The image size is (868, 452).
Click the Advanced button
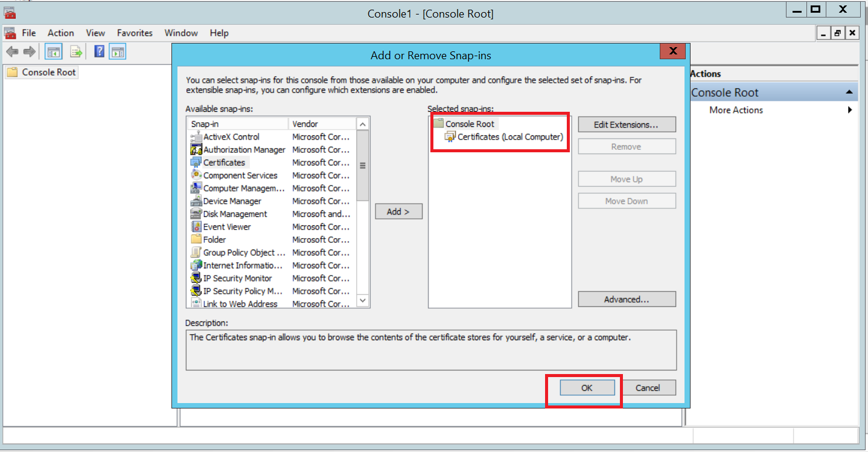(x=626, y=299)
